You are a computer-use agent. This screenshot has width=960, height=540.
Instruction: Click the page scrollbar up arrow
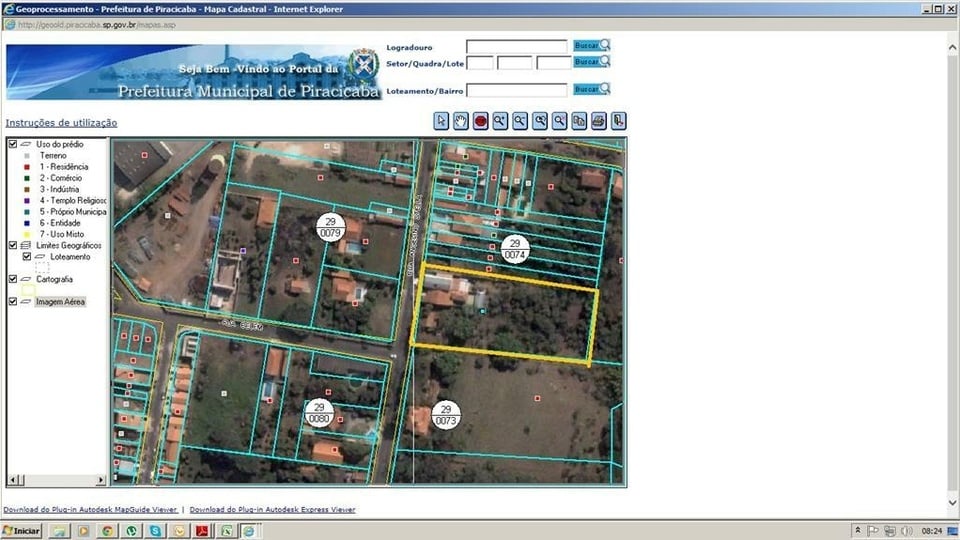[x=952, y=47]
